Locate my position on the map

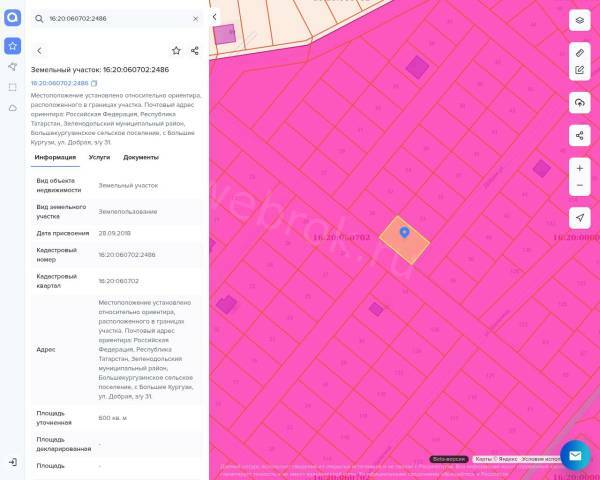click(579, 218)
